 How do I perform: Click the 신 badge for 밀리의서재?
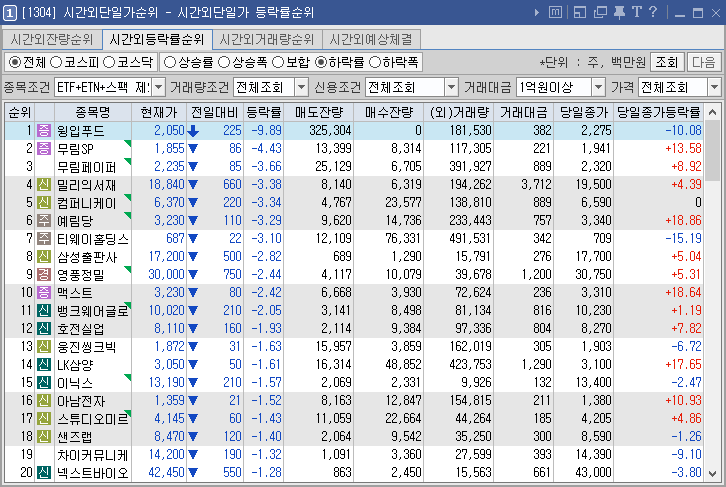pyautogui.click(x=44, y=185)
